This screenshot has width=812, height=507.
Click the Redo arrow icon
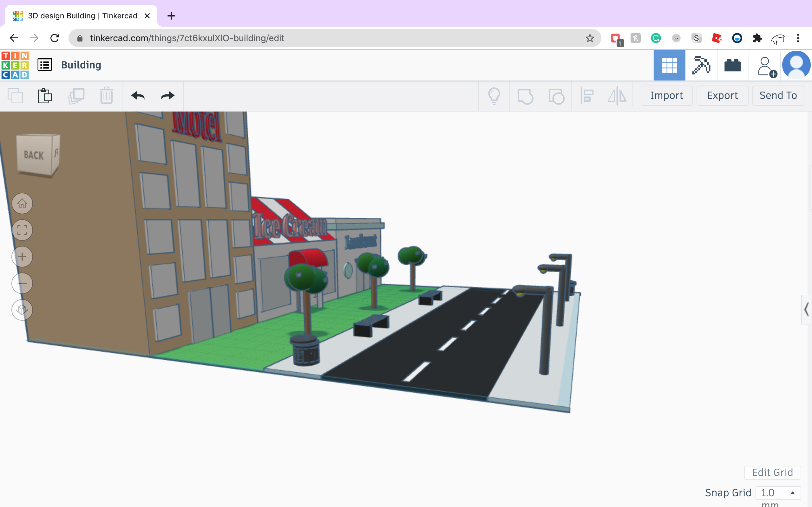click(x=168, y=96)
